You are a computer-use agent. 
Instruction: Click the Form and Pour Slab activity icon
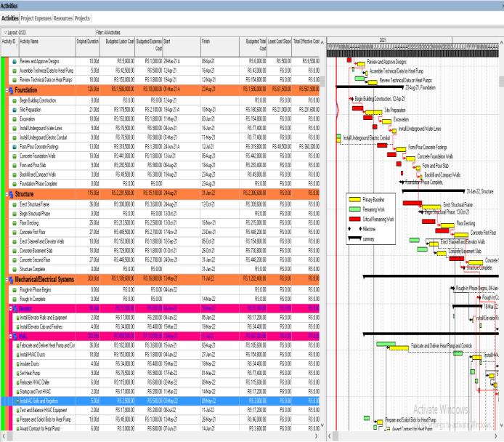(x=15, y=166)
